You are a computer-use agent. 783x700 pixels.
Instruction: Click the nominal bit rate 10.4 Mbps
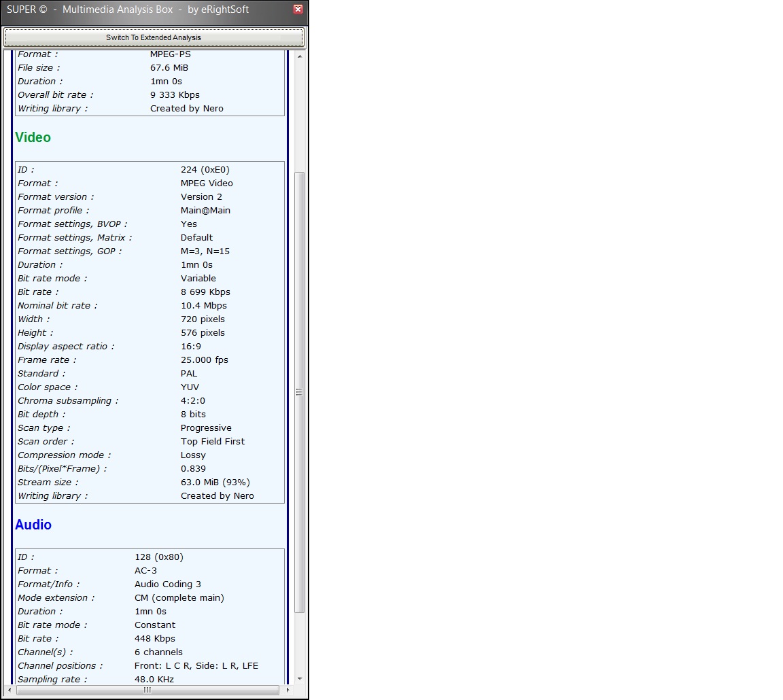point(204,306)
